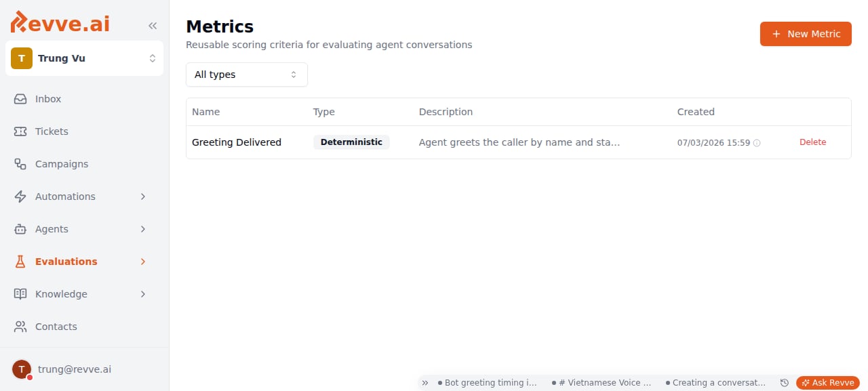Open the All types filter dropdown

(x=247, y=75)
